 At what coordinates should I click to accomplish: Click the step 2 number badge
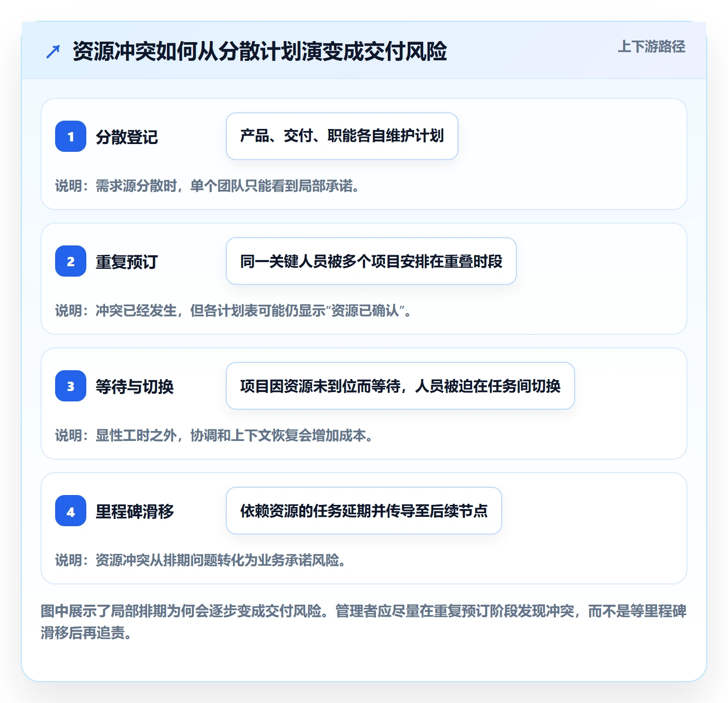(71, 261)
